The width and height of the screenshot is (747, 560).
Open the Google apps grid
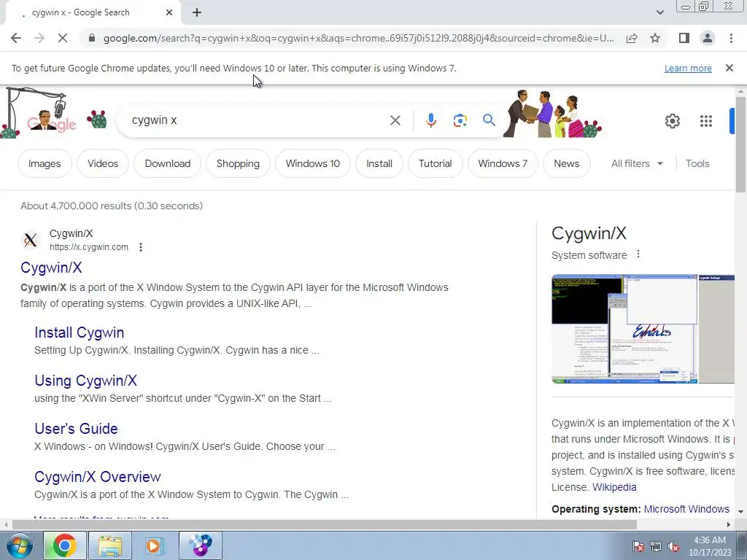[706, 121]
